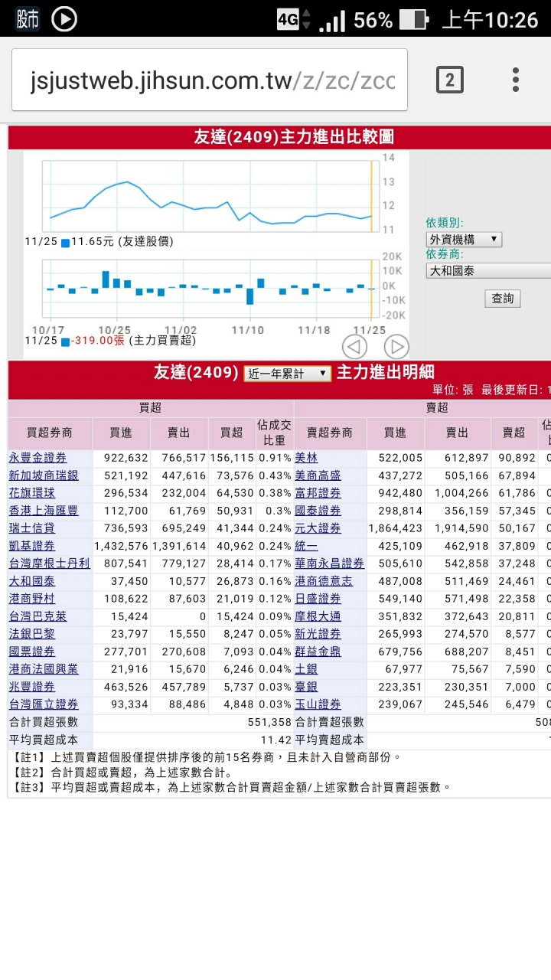Image resolution: width=551 pixels, height=980 pixels.
Task: Open 法銀巴黎 broker link
Action: tap(32, 634)
